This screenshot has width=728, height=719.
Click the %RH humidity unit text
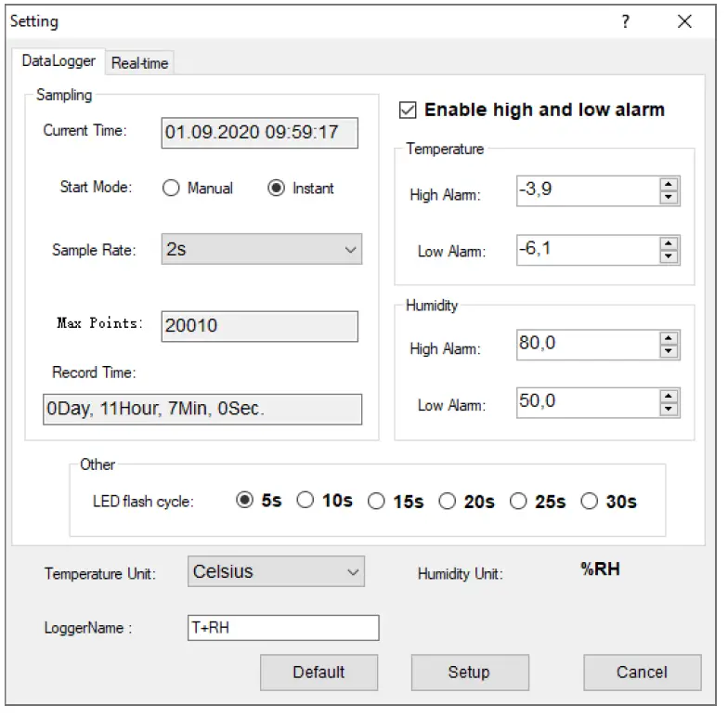pyautogui.click(x=600, y=569)
